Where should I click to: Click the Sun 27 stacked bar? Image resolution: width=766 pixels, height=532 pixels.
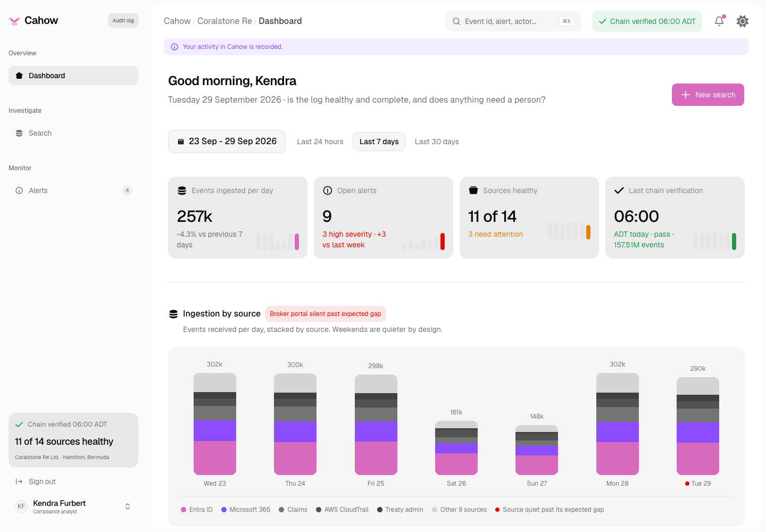[x=537, y=450]
